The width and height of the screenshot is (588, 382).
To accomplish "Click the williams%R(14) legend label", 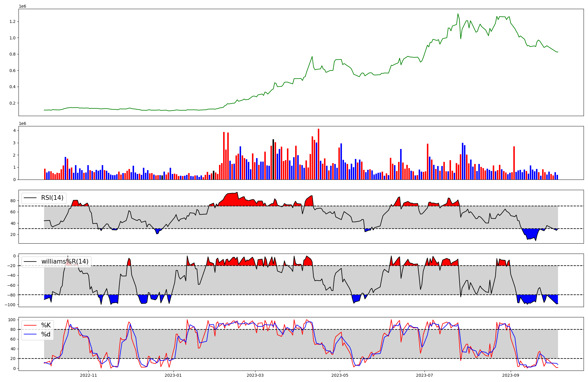I will coord(65,262).
